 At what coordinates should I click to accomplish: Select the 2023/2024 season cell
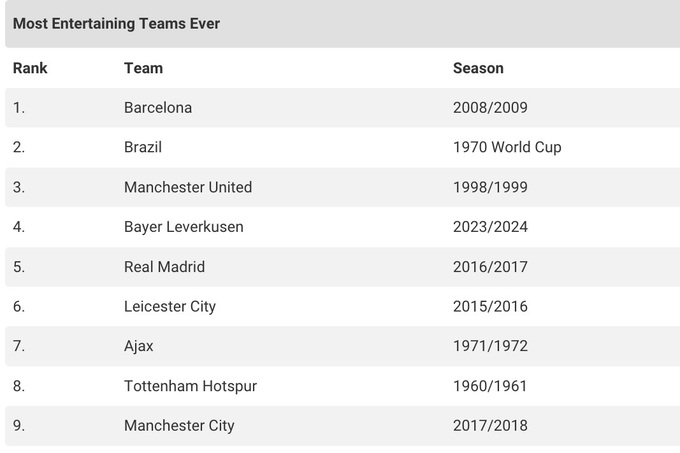click(x=490, y=227)
